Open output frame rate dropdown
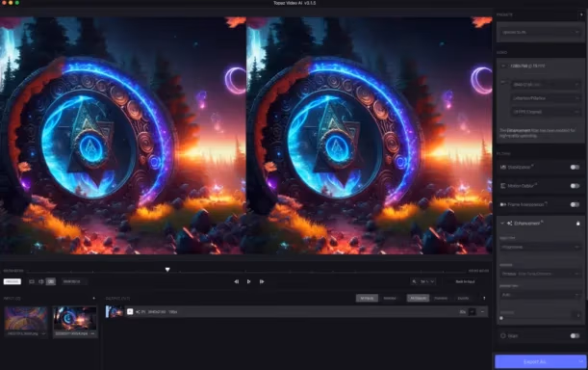Image resolution: width=588 pixels, height=370 pixels. pyautogui.click(x=546, y=112)
